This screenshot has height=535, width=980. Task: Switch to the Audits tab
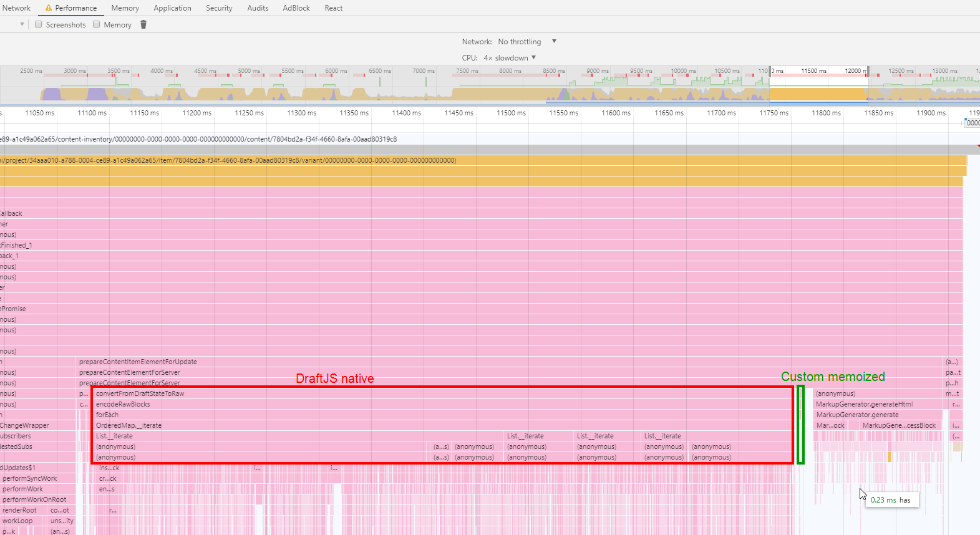tap(258, 8)
